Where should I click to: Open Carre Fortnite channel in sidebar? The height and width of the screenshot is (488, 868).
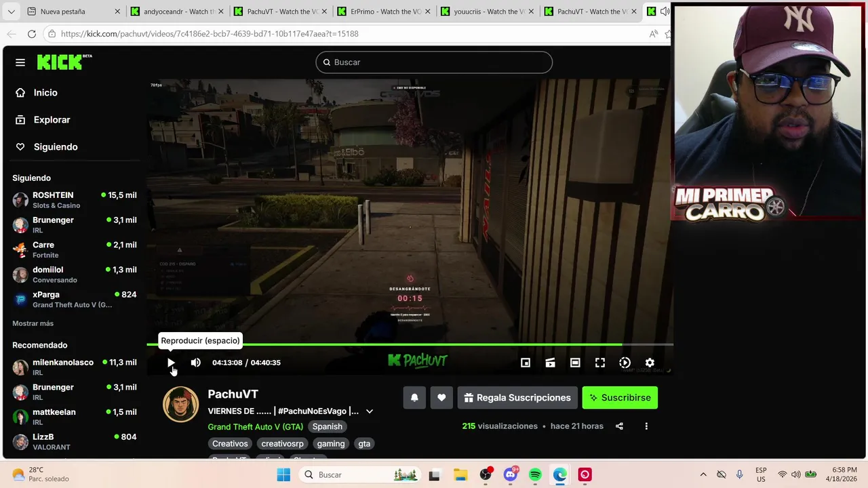pyautogui.click(x=74, y=249)
